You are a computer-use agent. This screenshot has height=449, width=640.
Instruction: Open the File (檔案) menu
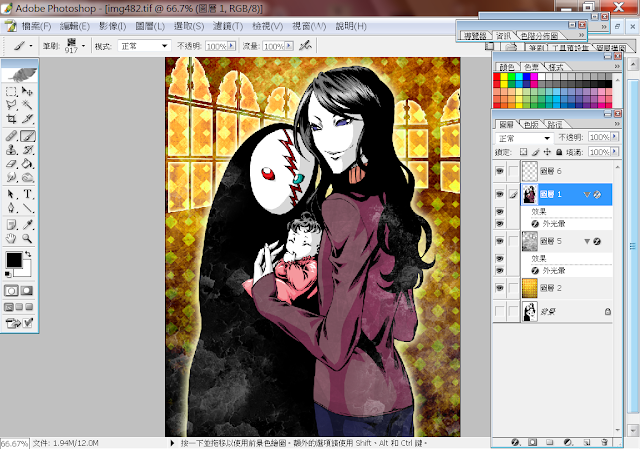pos(36,27)
